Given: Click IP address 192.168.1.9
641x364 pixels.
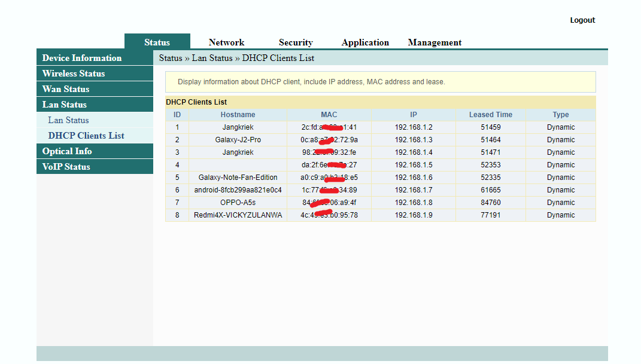Looking at the screenshot, I should pos(414,215).
